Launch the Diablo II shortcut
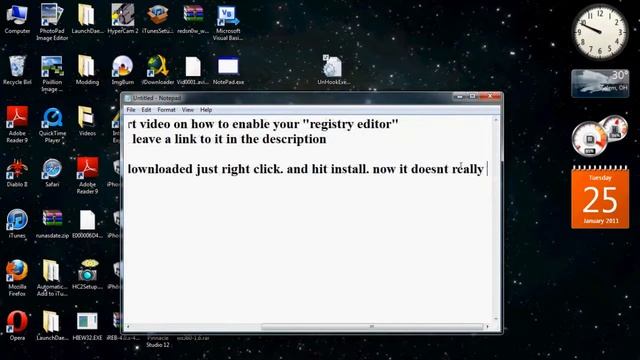The width and height of the screenshot is (640, 360). 17,173
